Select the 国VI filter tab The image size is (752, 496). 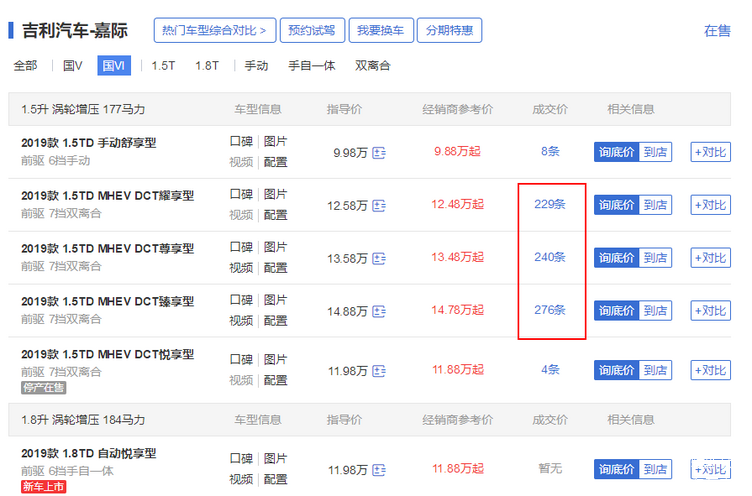coord(114,66)
